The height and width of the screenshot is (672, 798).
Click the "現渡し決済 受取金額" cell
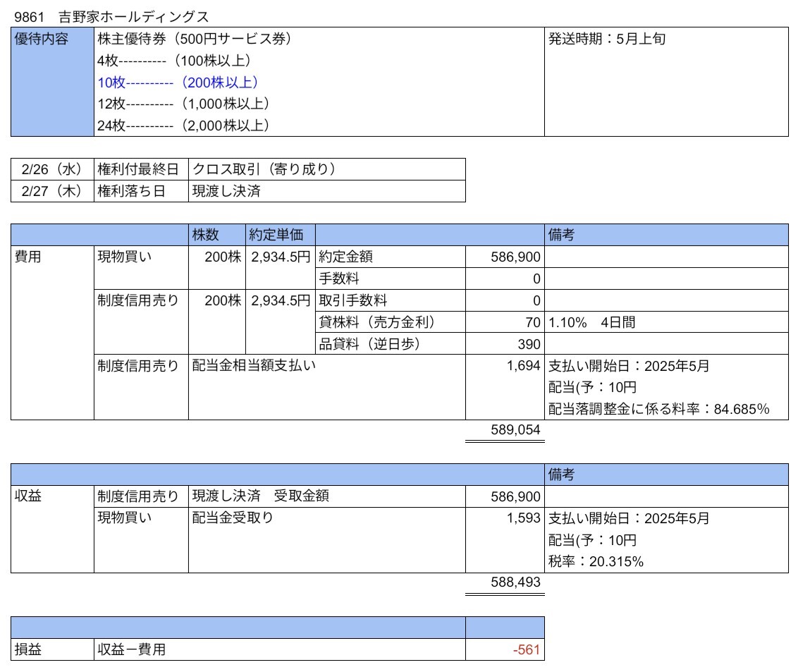coord(326,496)
